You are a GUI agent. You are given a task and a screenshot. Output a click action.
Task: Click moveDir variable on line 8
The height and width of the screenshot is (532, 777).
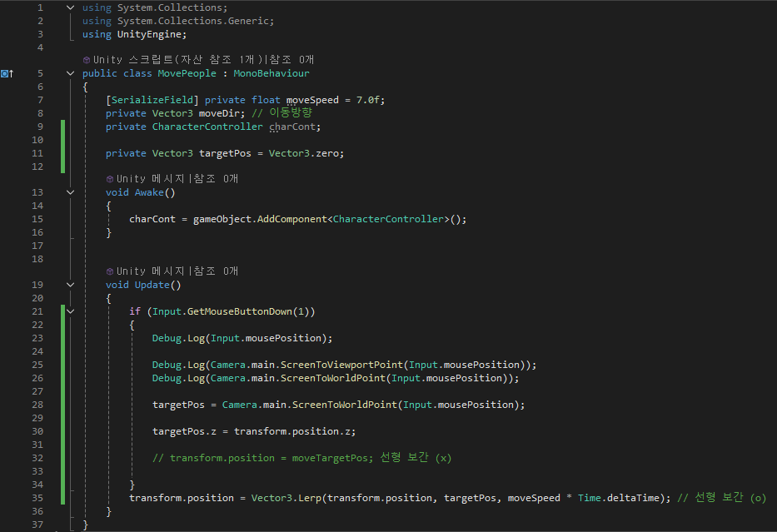[x=219, y=113]
